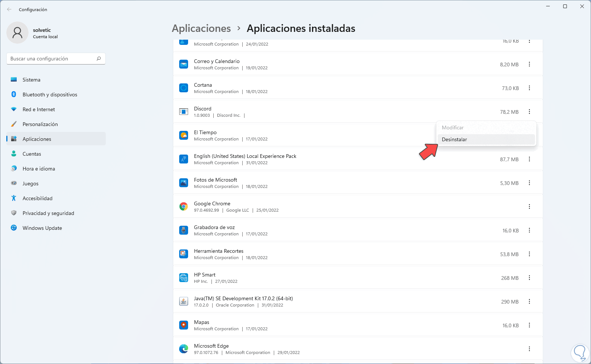Click the Google Chrome app name
591x364 pixels.
[x=212, y=203]
